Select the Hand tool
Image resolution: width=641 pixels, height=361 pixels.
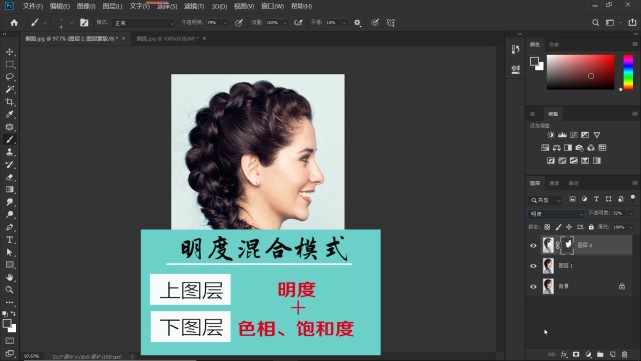(x=9, y=277)
